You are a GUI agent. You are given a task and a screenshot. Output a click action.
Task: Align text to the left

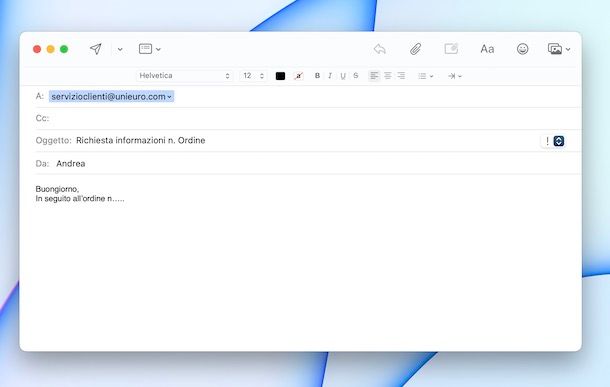(x=374, y=75)
